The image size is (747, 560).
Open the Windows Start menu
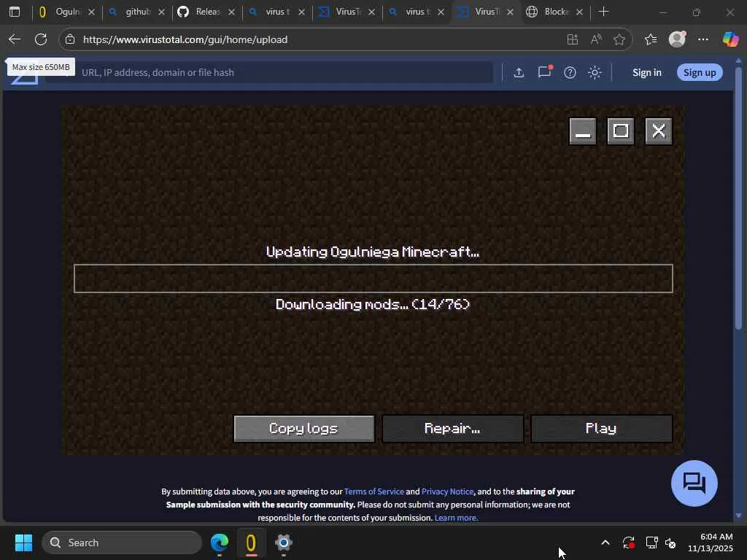[23, 542]
